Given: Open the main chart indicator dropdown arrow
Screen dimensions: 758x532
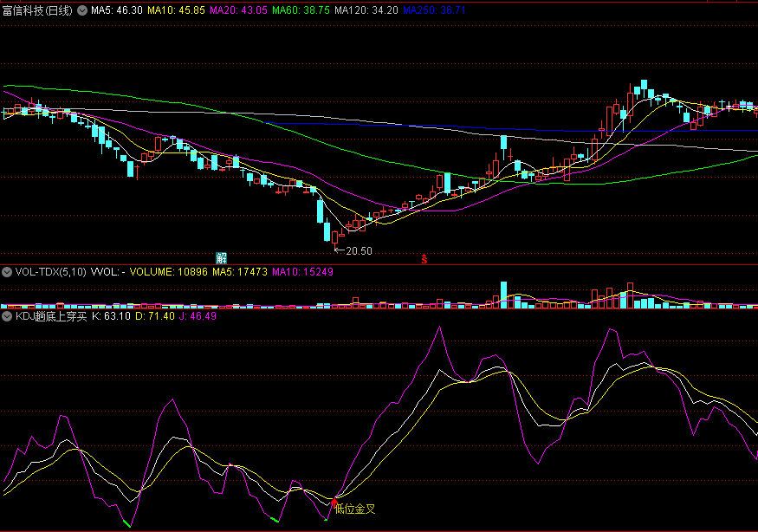Looking at the screenshot, I should coord(82,10).
